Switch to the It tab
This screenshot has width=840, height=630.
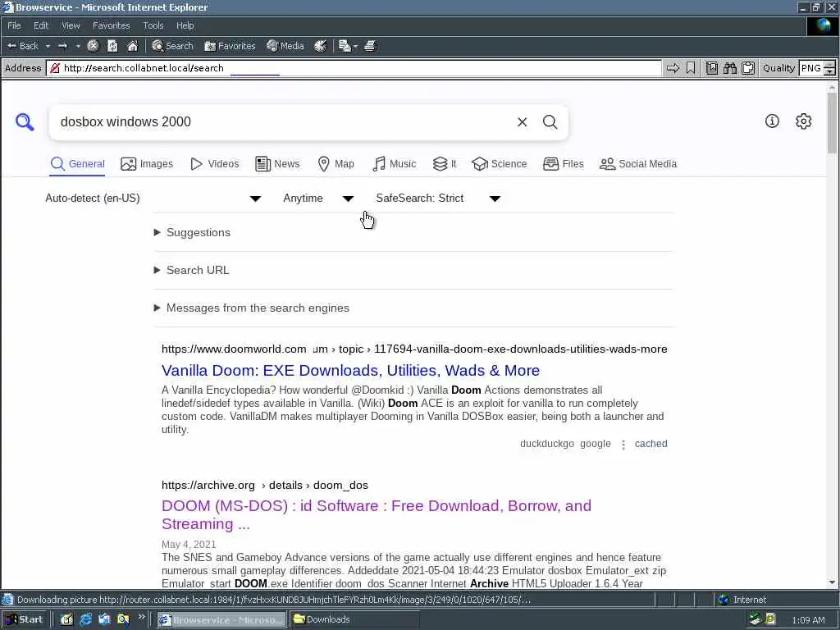click(445, 164)
